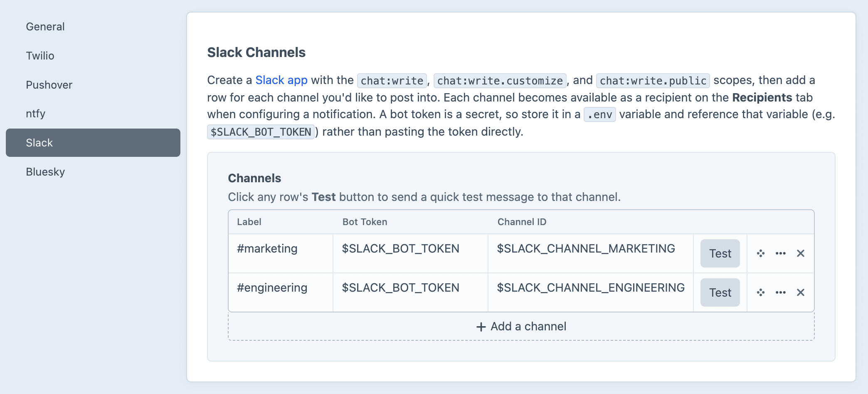Click the .env code text
Screen dimensions: 868x394
600,114
